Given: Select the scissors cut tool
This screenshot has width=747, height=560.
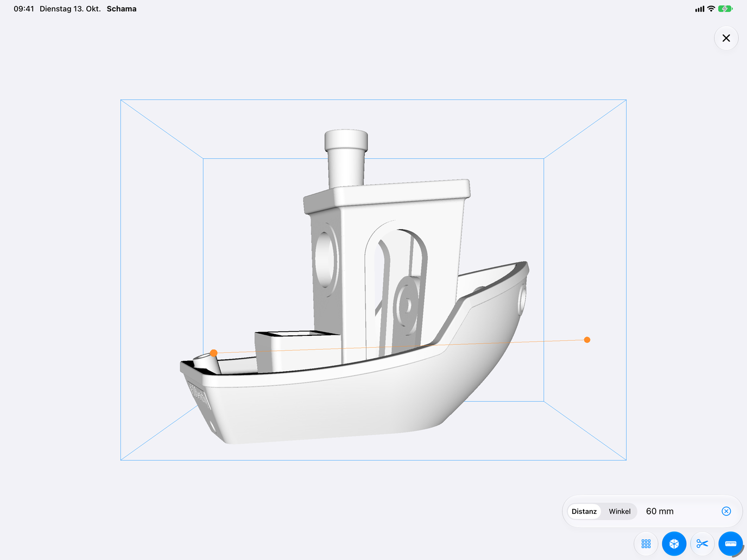Looking at the screenshot, I should pyautogui.click(x=702, y=544).
